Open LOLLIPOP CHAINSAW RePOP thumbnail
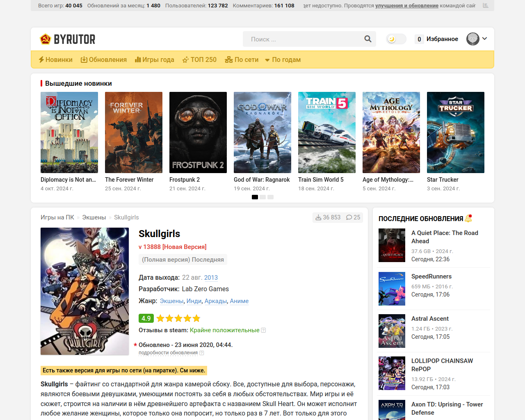525x420 pixels. 392,373
